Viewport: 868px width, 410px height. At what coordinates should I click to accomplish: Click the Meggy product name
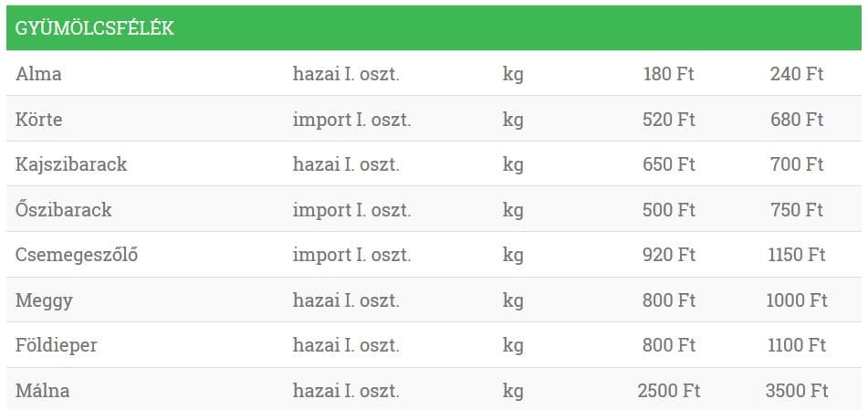coord(44,300)
